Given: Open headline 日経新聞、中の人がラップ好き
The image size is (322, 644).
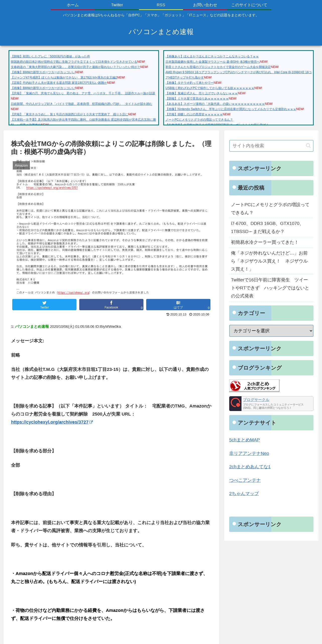Looking at the screenshot, I should point(82,104).
